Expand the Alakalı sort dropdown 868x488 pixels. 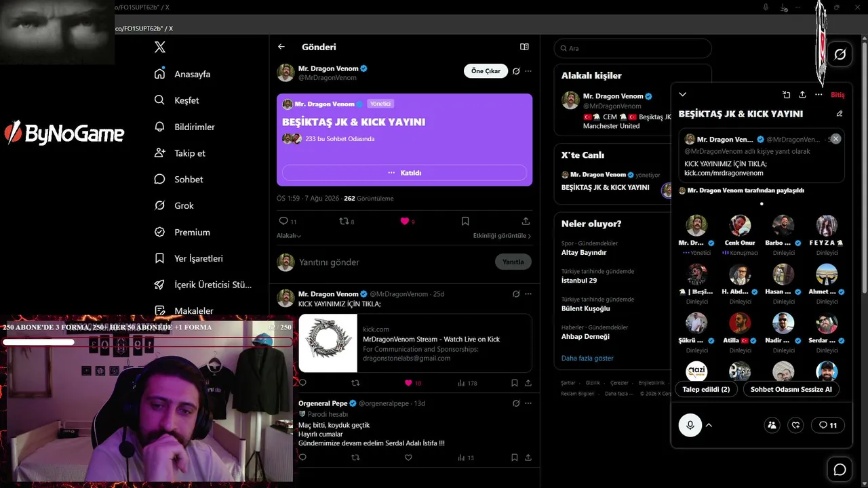pyautogui.click(x=289, y=236)
